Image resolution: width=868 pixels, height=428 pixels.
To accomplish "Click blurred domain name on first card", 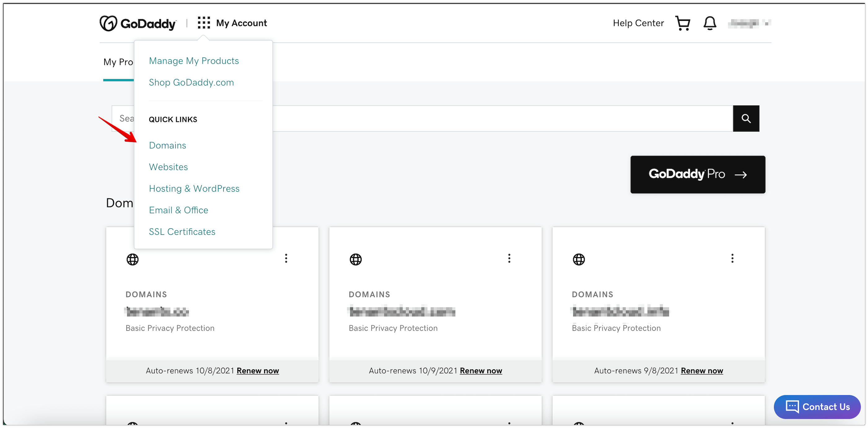I will coord(157,312).
